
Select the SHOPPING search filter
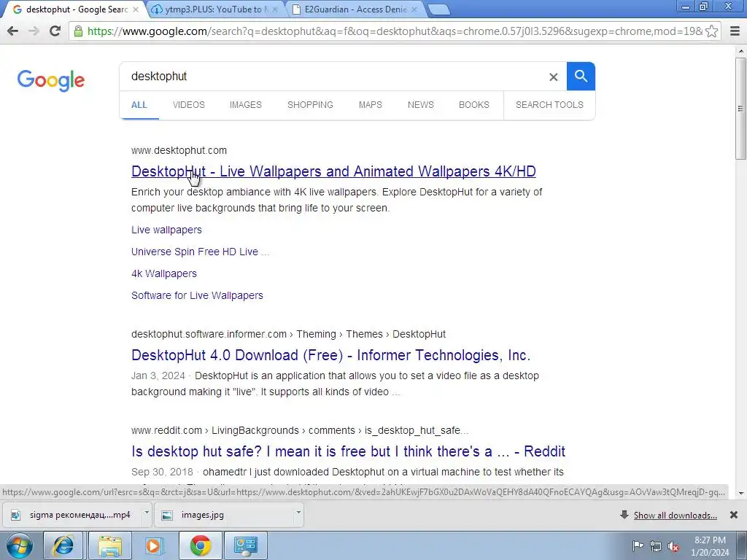[x=310, y=105]
